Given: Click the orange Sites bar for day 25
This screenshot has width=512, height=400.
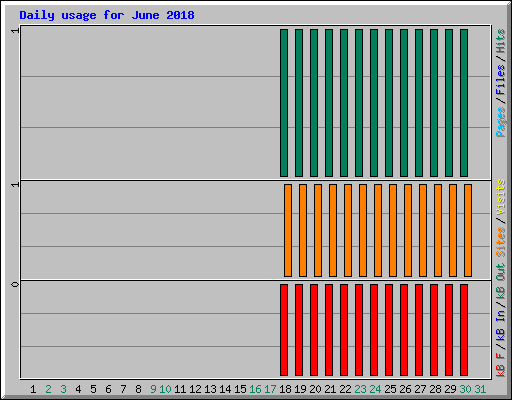Looking at the screenshot, I should 393,230.
